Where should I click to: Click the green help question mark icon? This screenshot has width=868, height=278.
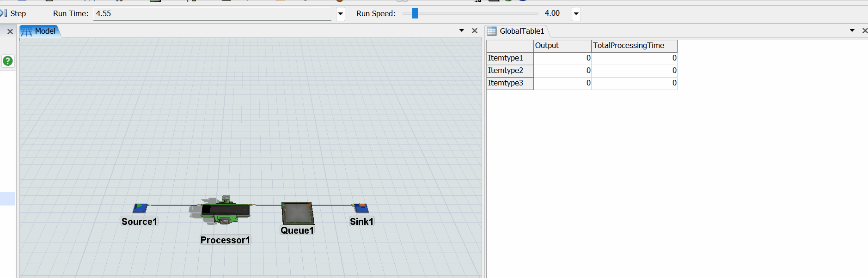[8, 61]
